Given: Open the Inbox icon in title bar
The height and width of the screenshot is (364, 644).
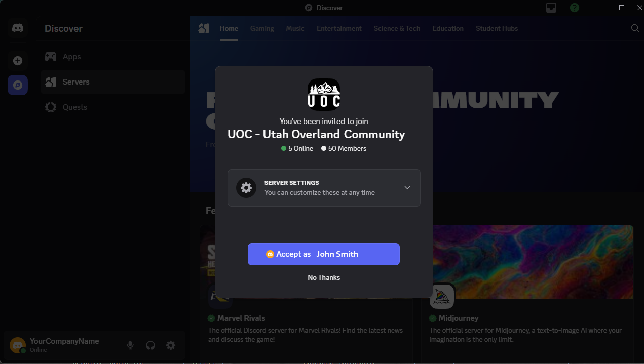Looking at the screenshot, I should [551, 8].
